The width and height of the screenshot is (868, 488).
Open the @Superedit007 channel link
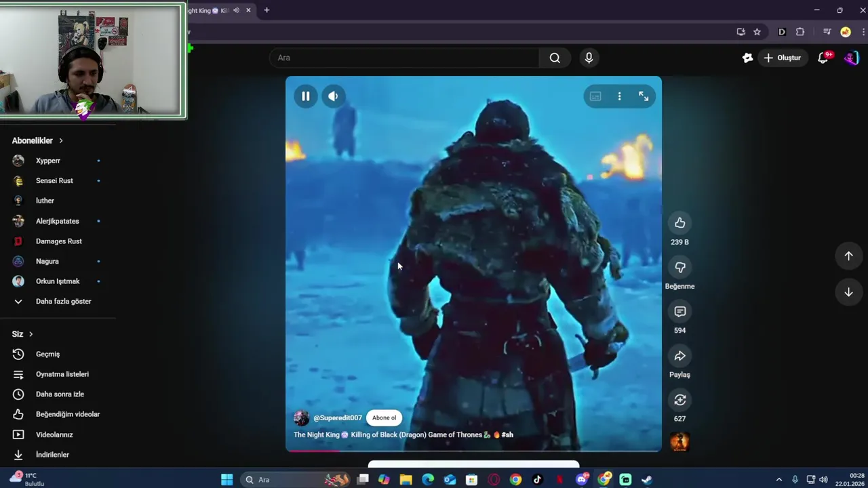click(338, 418)
